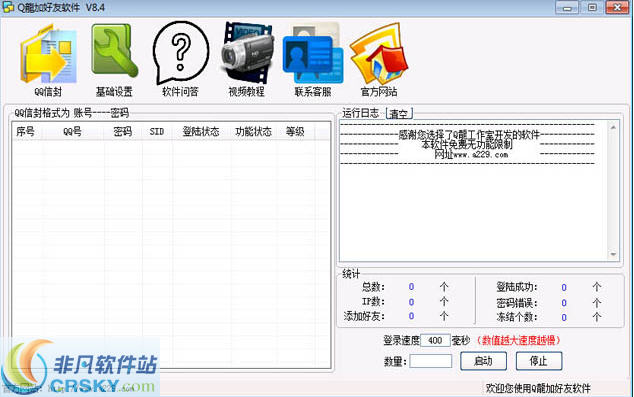Minimize the Q龍加好友软件 window
This screenshot has height=397, width=634.
(567, 7)
